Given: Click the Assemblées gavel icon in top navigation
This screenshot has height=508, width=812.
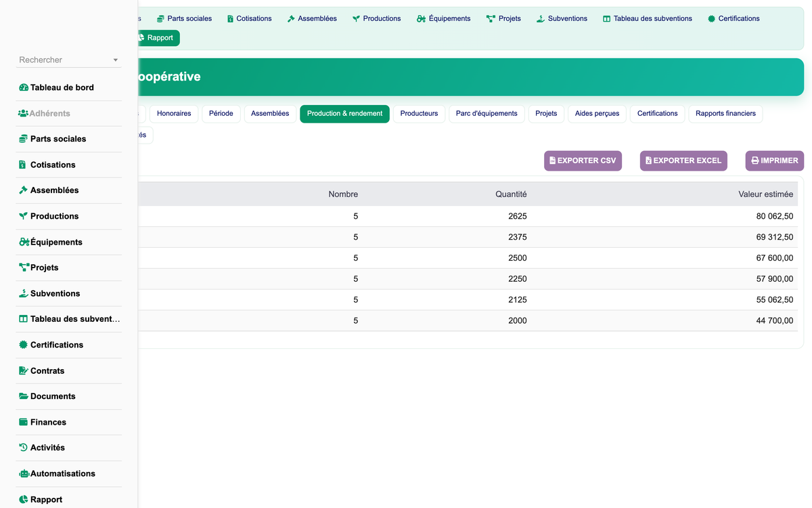Looking at the screenshot, I should [291, 18].
